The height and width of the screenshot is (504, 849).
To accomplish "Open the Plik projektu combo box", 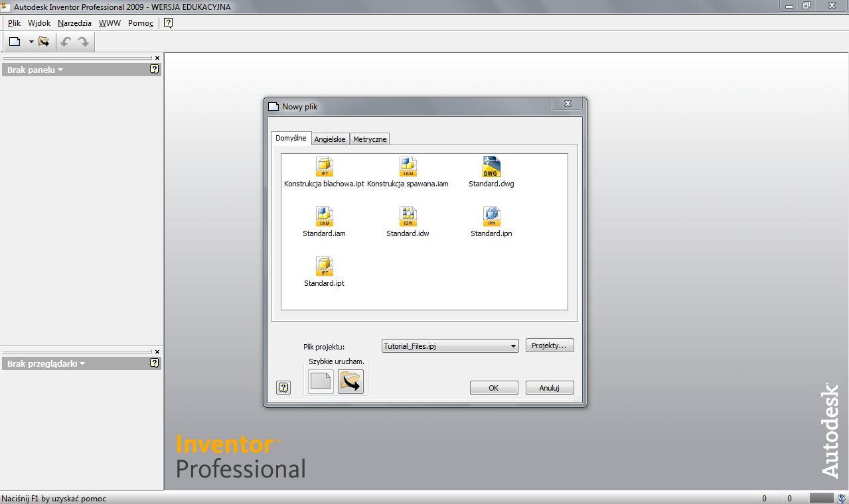I will pyautogui.click(x=450, y=346).
